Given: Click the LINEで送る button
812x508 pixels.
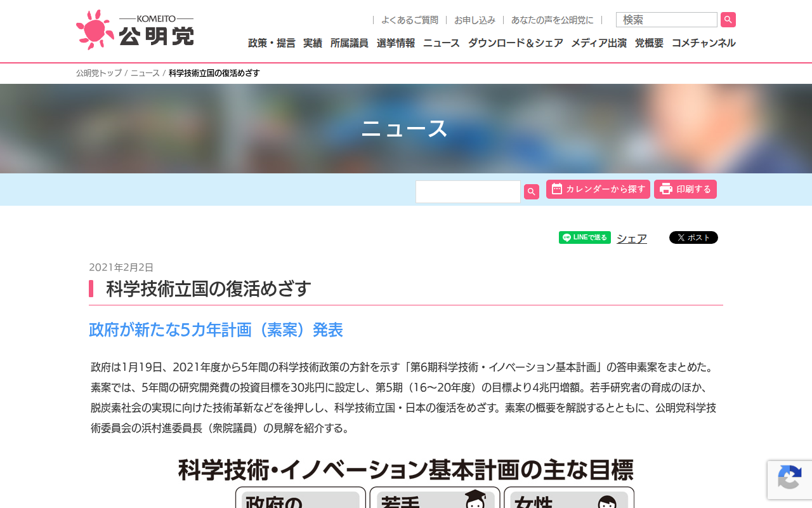Looking at the screenshot, I should (x=585, y=237).
